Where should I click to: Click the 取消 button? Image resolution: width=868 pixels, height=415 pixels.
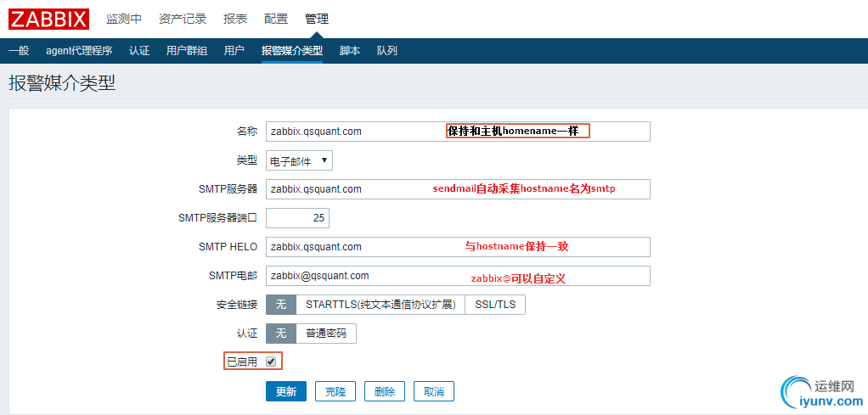point(433,391)
